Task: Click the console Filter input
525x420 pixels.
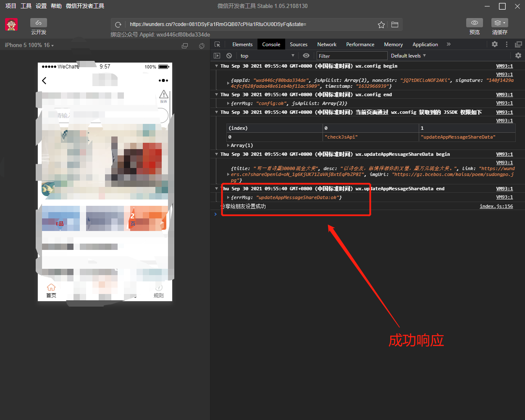Action: [x=352, y=56]
